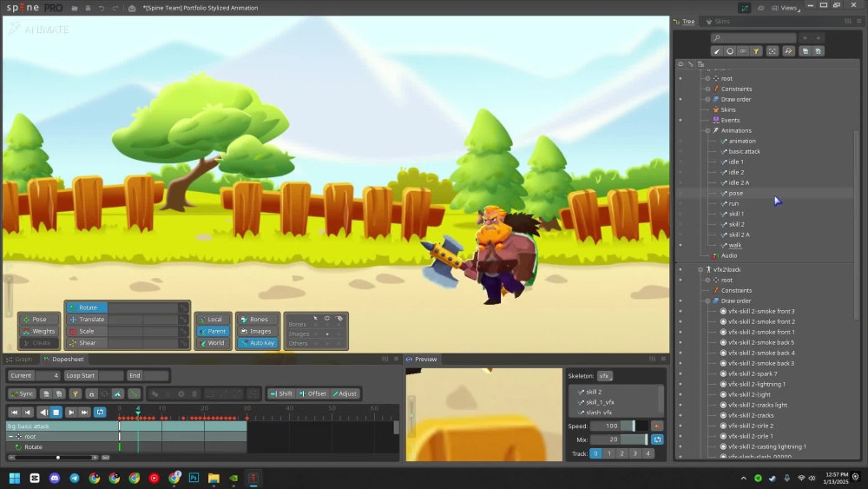Expand the Draw order node under first skeleton
The width and height of the screenshot is (868, 489).
[707, 100]
